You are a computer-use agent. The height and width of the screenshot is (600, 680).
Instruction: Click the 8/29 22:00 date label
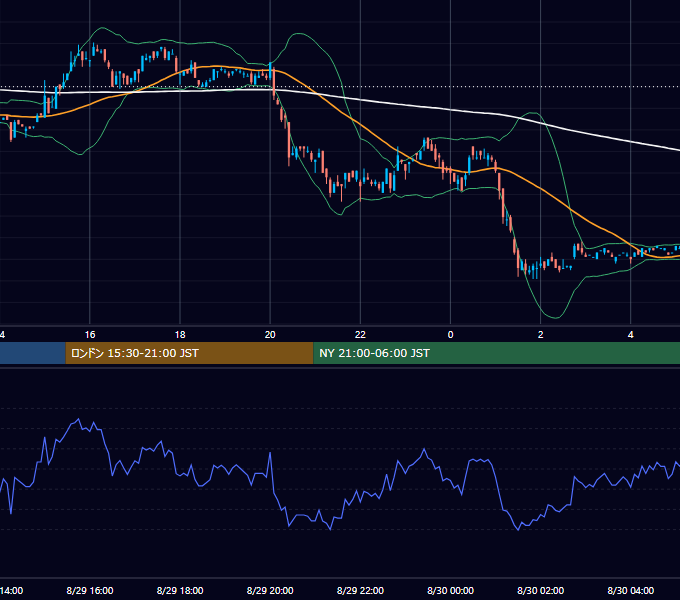[360, 590]
